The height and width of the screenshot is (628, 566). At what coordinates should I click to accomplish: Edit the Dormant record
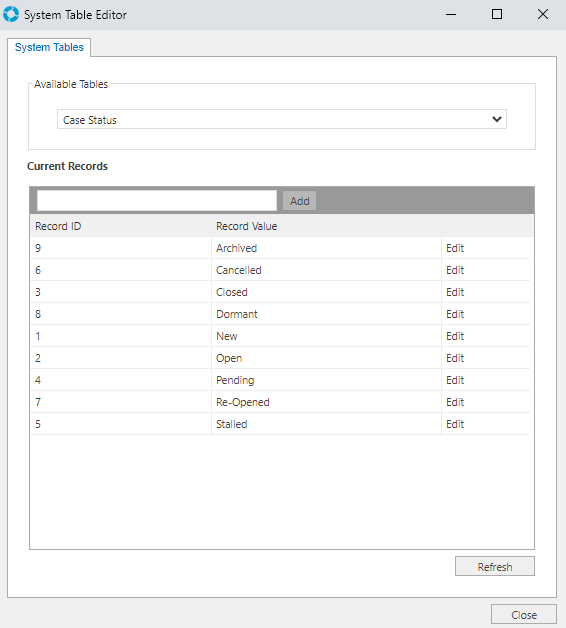pyautogui.click(x=455, y=314)
